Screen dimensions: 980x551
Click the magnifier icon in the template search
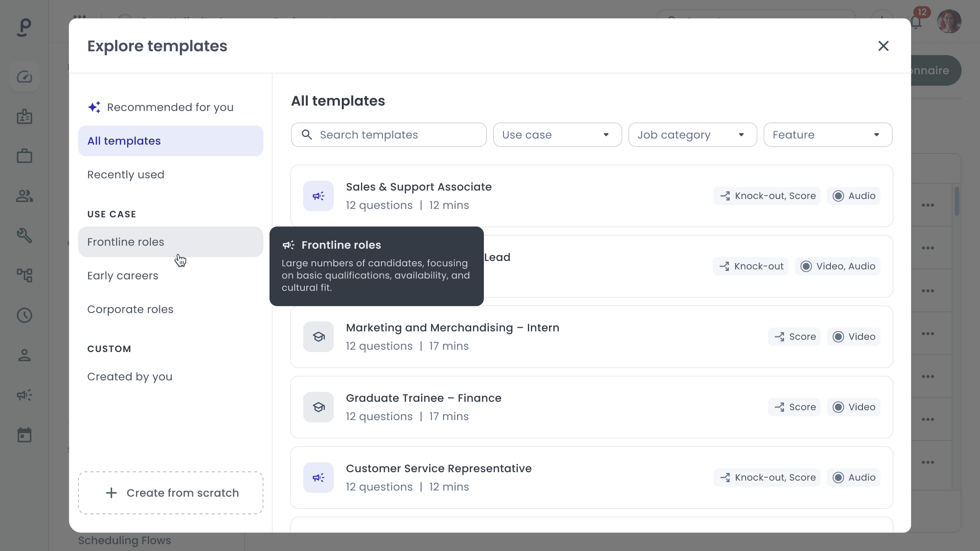(x=307, y=135)
